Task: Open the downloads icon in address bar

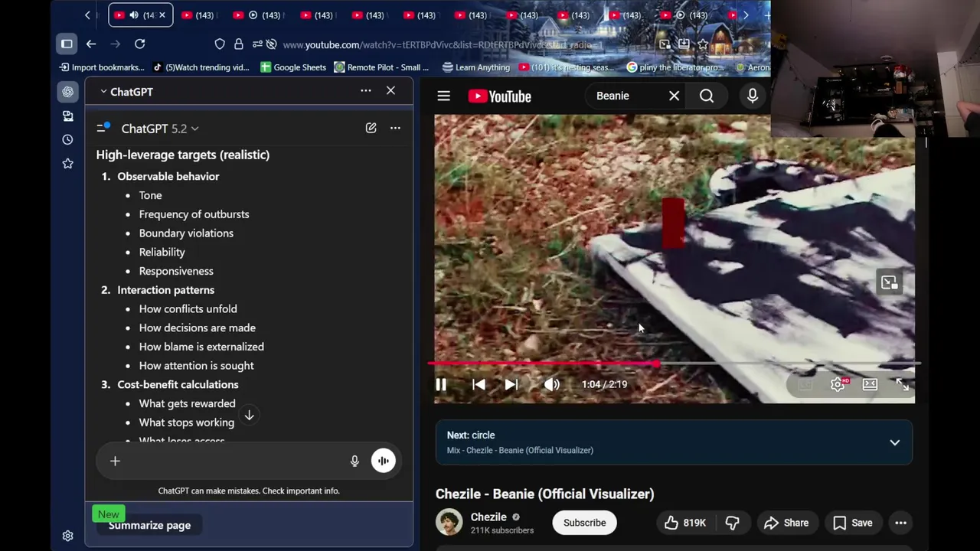Action: [683, 44]
